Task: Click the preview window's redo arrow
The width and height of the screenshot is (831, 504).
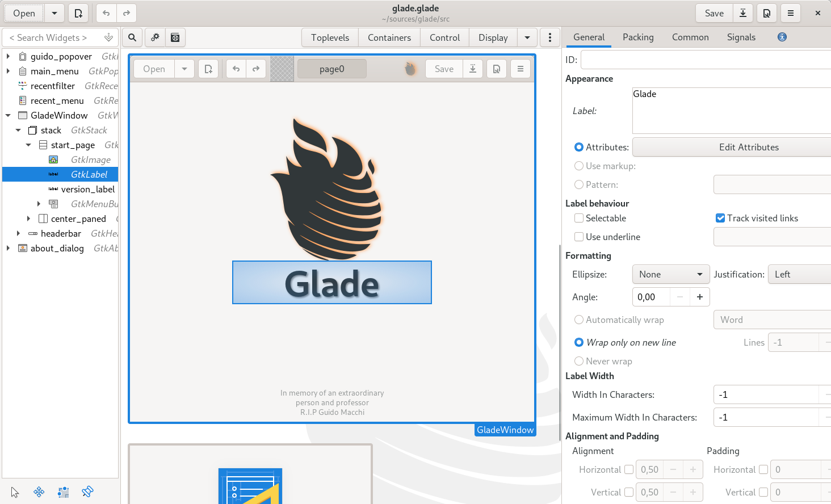Action: click(x=256, y=69)
